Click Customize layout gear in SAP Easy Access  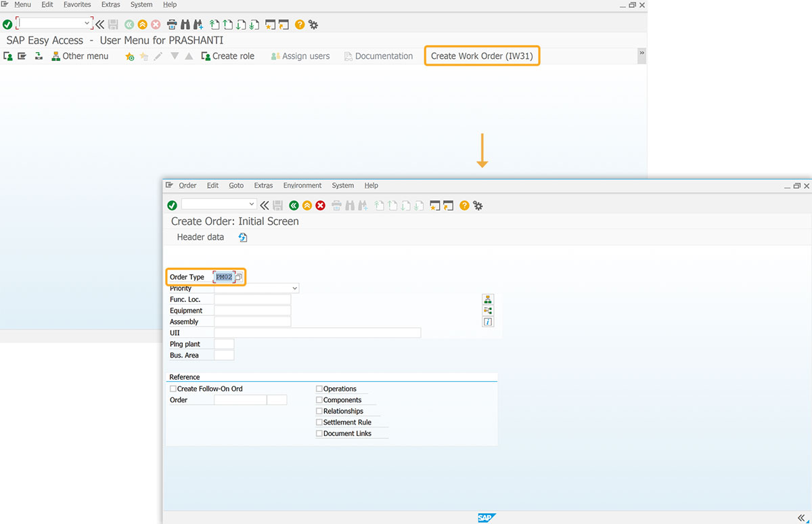[x=313, y=24]
